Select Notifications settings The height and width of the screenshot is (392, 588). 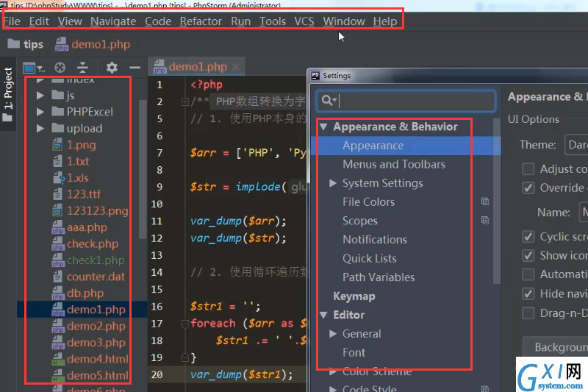(x=375, y=239)
